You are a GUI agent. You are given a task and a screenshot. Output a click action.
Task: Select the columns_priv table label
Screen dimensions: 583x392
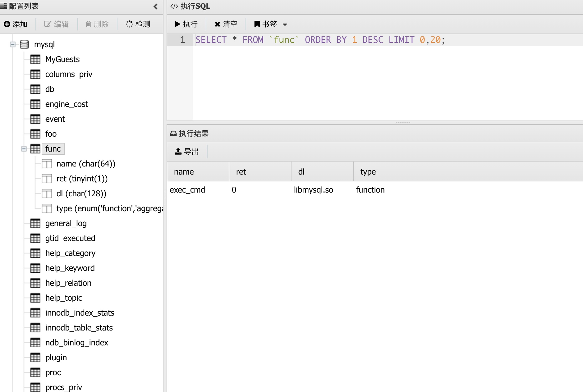click(69, 74)
